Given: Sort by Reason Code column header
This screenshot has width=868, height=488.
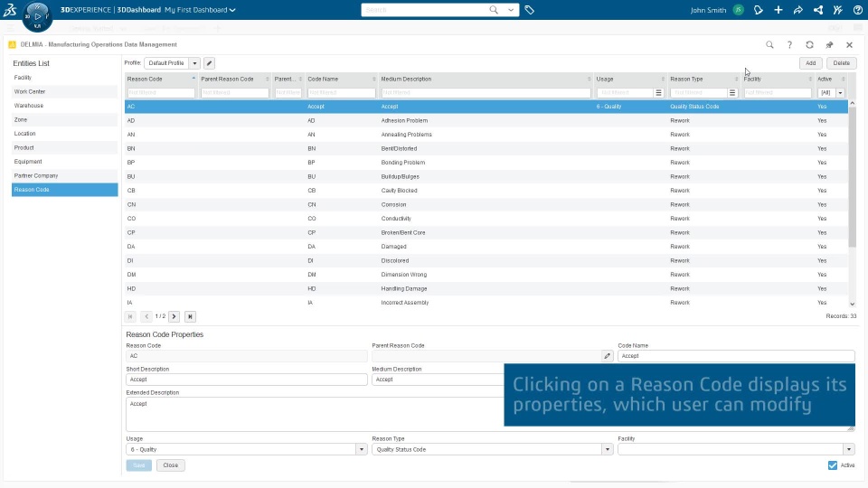Looking at the screenshot, I should (161, 80).
